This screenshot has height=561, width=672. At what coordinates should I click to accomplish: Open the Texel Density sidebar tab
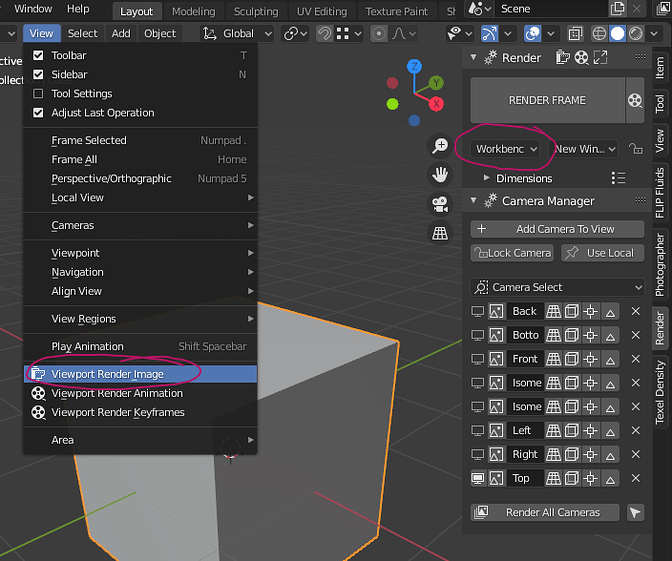pos(660,393)
